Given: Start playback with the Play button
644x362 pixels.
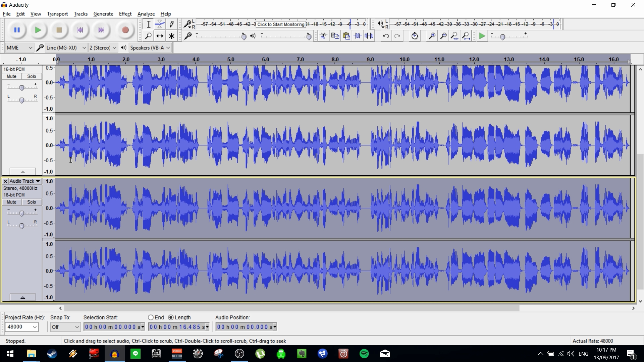Looking at the screenshot, I should 38,30.
